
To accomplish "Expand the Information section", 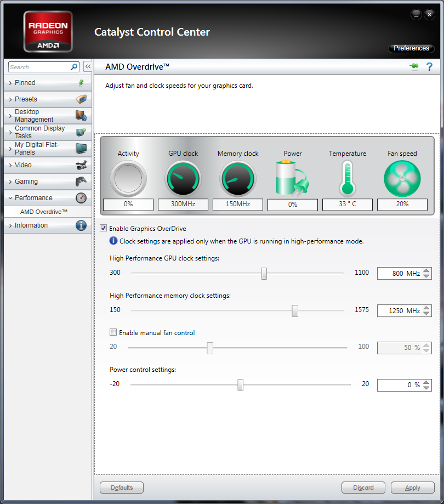I will (x=10, y=225).
